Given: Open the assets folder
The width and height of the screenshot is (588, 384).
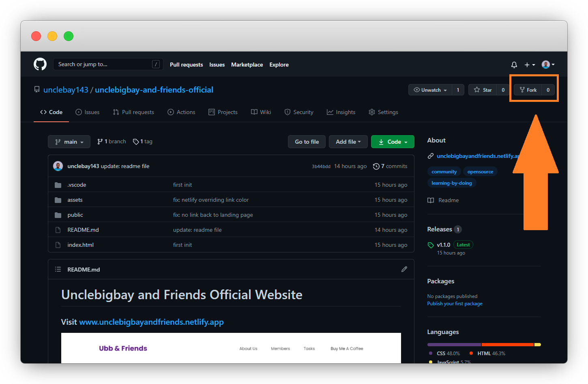Looking at the screenshot, I should [75, 200].
